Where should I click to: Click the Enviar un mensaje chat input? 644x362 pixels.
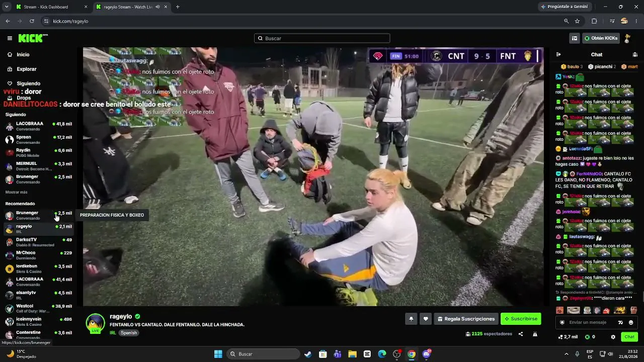point(597,322)
